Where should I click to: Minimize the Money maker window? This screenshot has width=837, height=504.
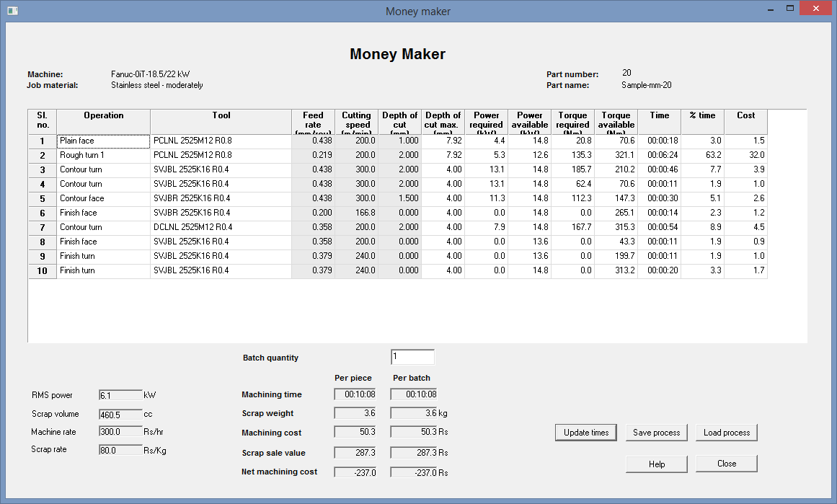[x=770, y=9]
